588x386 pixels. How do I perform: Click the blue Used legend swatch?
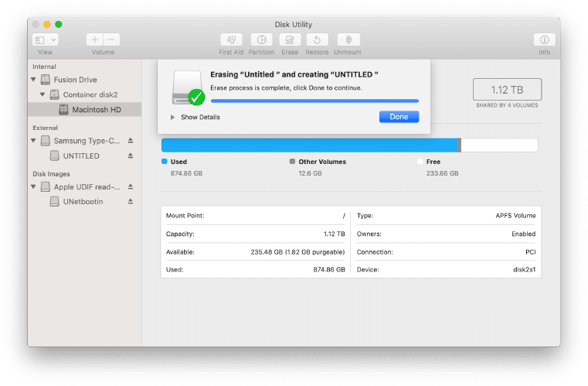[165, 162]
